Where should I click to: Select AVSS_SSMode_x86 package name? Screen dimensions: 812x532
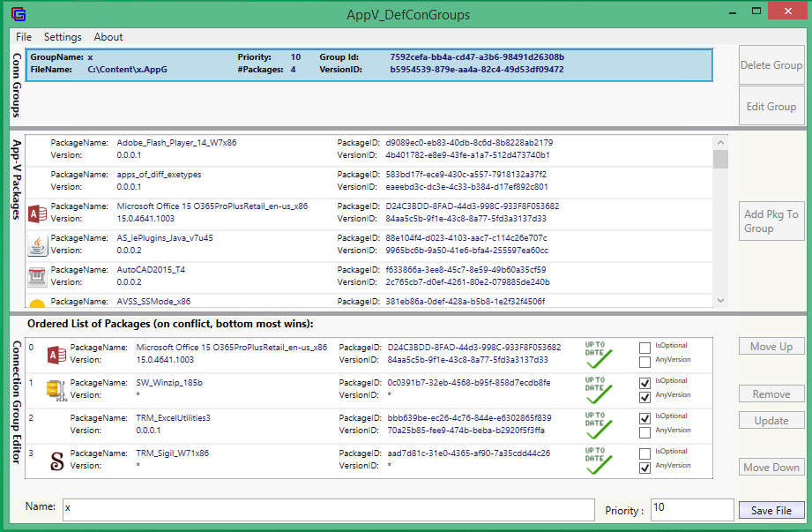tap(153, 301)
